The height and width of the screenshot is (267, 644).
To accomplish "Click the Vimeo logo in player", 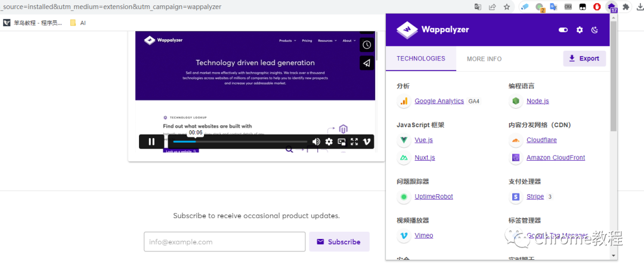I will (367, 142).
